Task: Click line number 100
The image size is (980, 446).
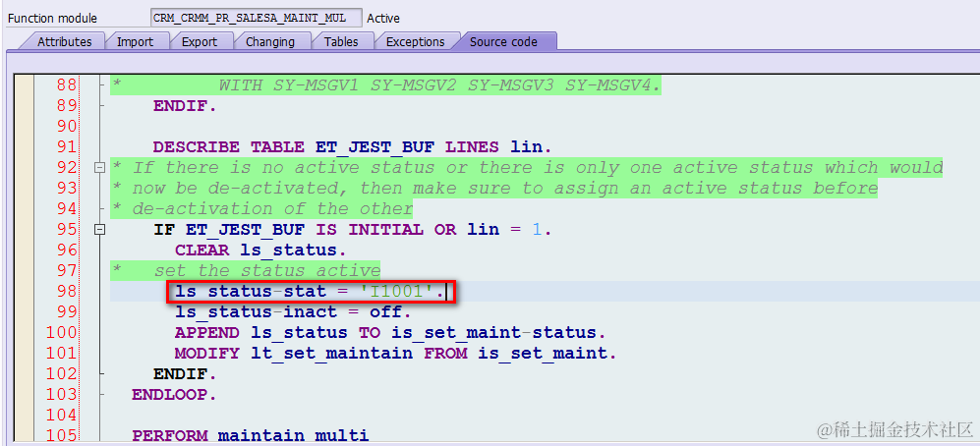Action: point(62,332)
